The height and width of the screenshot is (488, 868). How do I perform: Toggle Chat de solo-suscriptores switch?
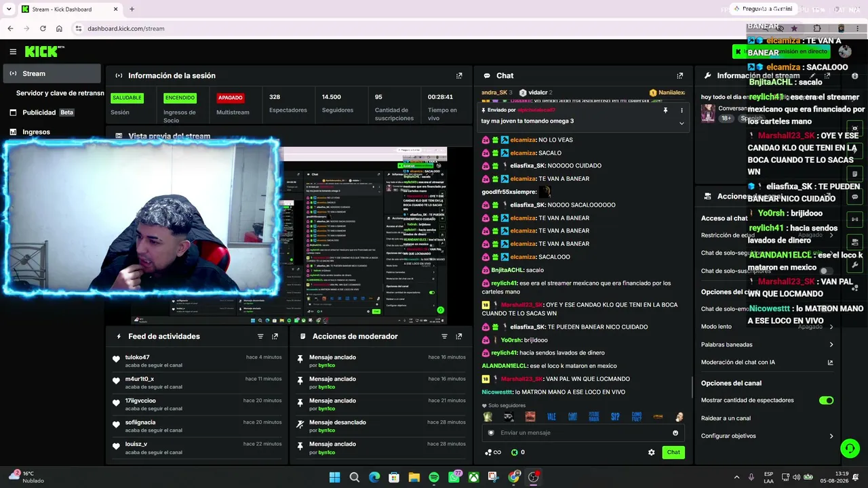tap(825, 270)
